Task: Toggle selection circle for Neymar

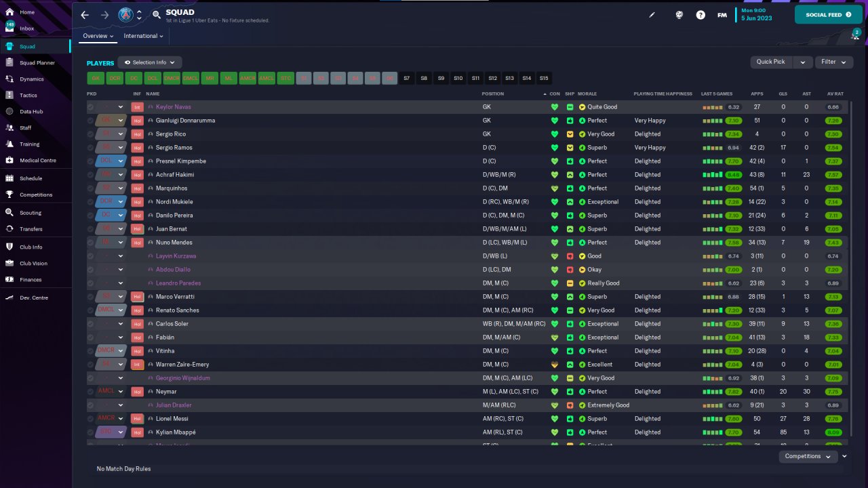Action: click(90, 392)
